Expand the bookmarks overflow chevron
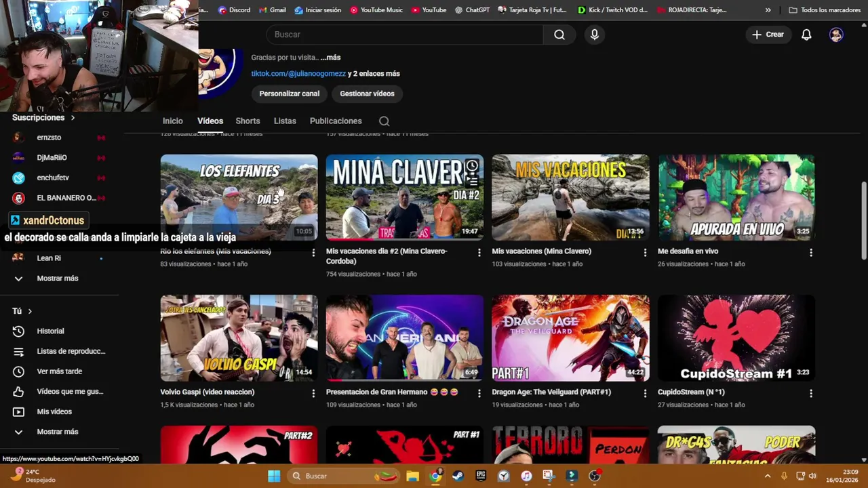Image resolution: width=868 pixels, height=488 pixels. click(768, 10)
